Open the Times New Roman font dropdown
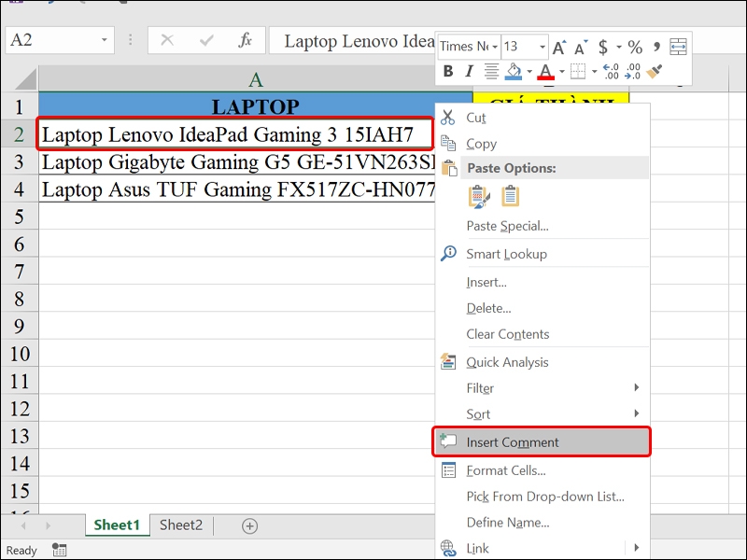This screenshot has width=747, height=560. click(495, 47)
